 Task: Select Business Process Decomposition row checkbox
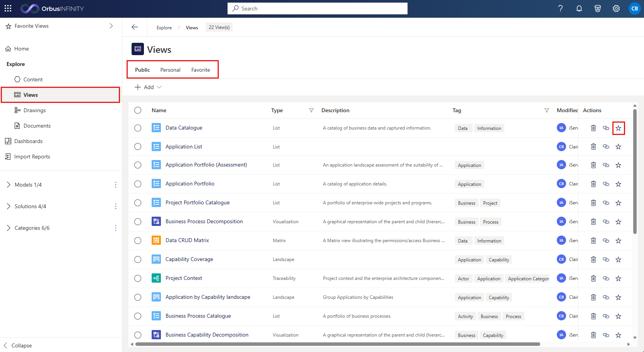pos(138,222)
